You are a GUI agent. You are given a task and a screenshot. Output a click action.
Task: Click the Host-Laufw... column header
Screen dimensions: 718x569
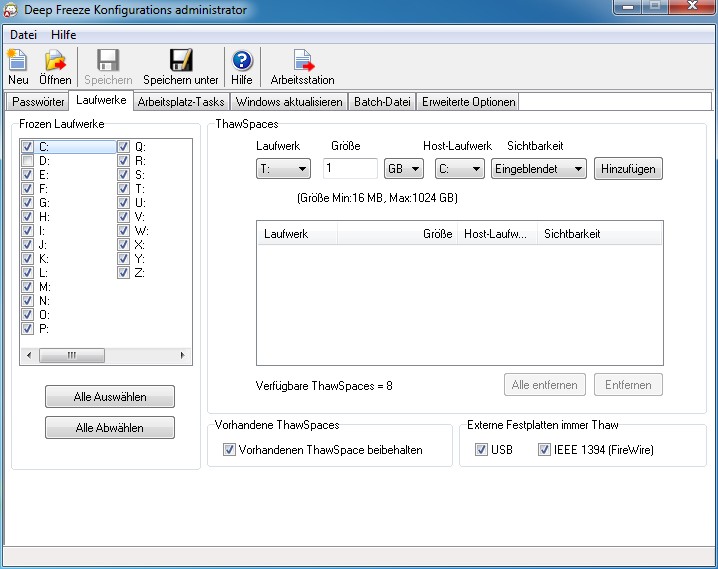tap(497, 234)
